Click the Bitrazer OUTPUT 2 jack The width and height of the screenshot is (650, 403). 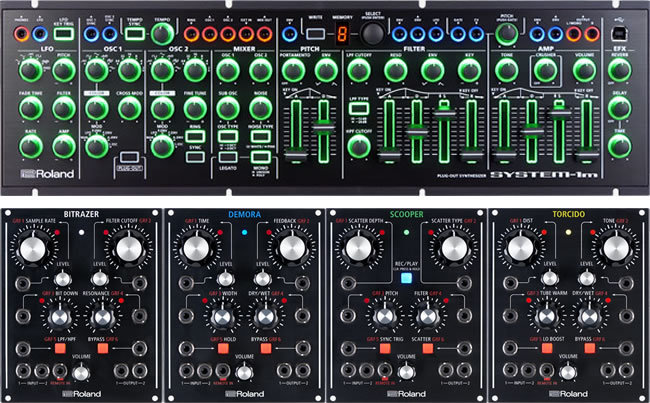pos(140,370)
